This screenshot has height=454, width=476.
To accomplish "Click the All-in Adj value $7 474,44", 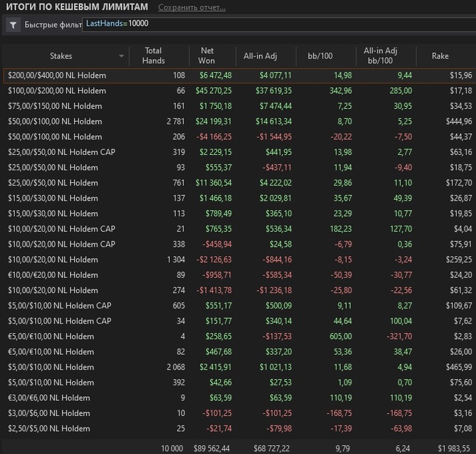I will pos(275,106).
